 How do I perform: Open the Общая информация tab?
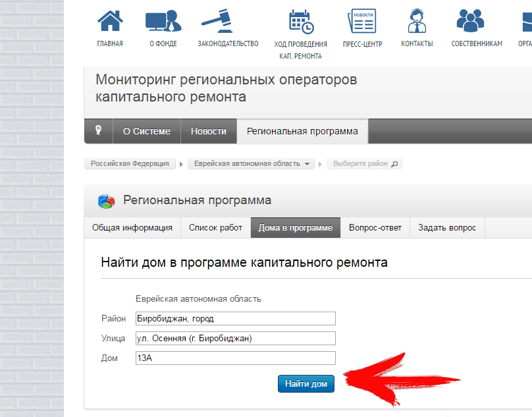click(132, 227)
